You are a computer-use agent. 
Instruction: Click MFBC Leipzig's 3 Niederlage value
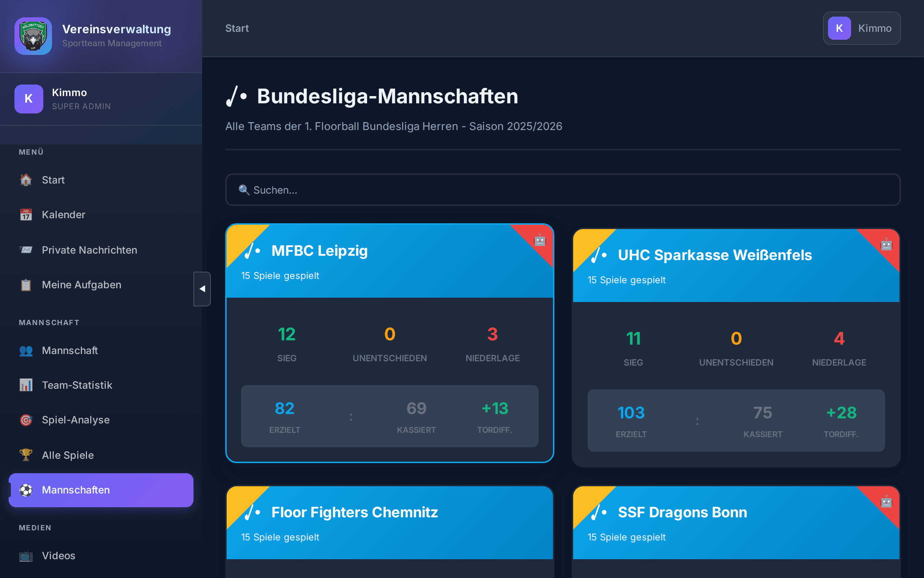[x=493, y=335]
